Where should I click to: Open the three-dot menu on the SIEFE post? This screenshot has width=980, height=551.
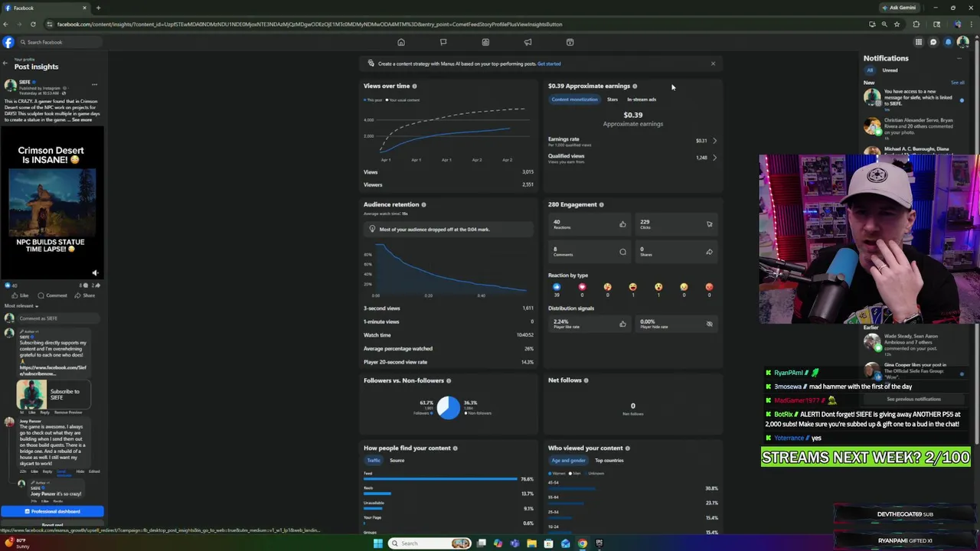coord(94,84)
